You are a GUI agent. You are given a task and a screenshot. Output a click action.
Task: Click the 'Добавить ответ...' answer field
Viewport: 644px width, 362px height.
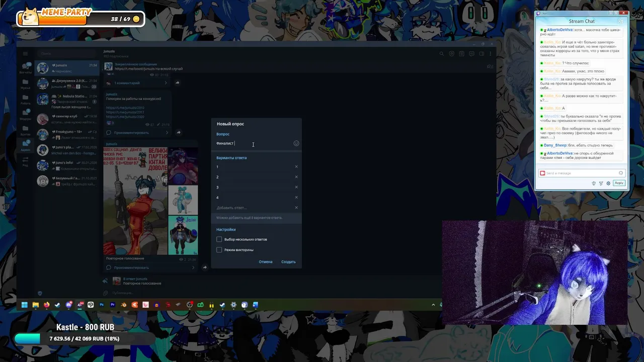click(254, 208)
